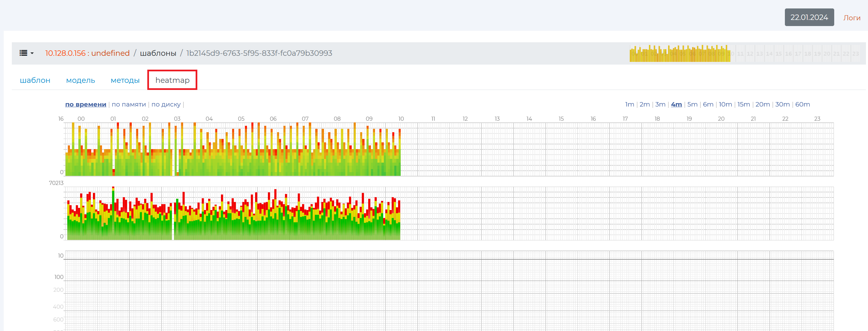Set interval to 1m
The image size is (868, 331).
pos(629,104)
